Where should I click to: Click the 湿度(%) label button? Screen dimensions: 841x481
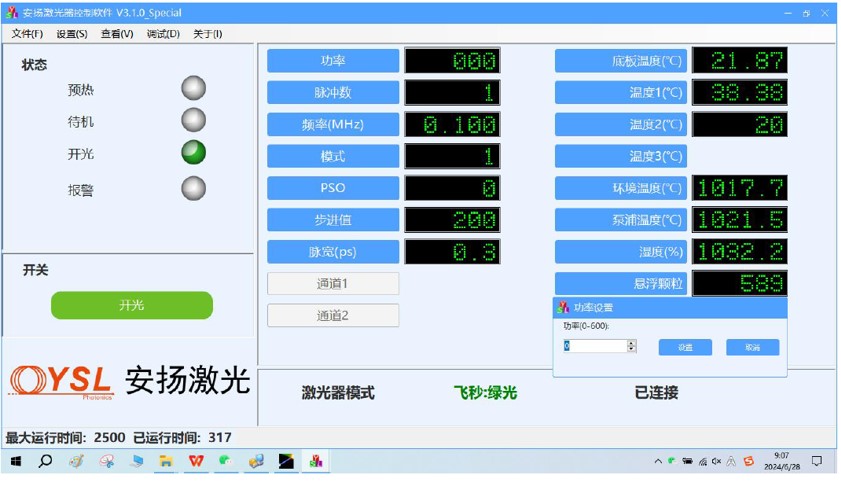click(x=621, y=251)
